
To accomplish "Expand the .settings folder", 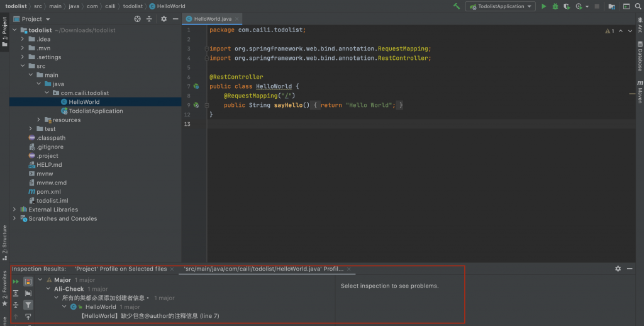I will 23,57.
